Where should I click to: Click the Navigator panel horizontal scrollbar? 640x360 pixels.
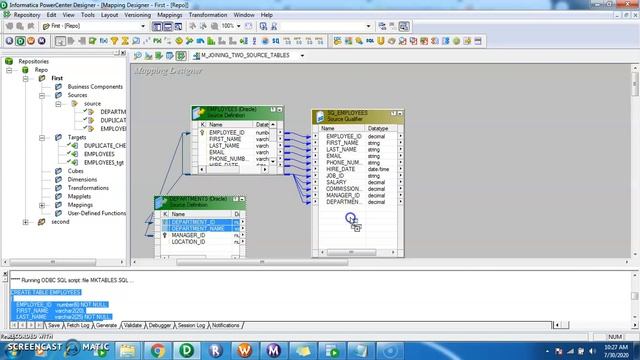point(53,262)
